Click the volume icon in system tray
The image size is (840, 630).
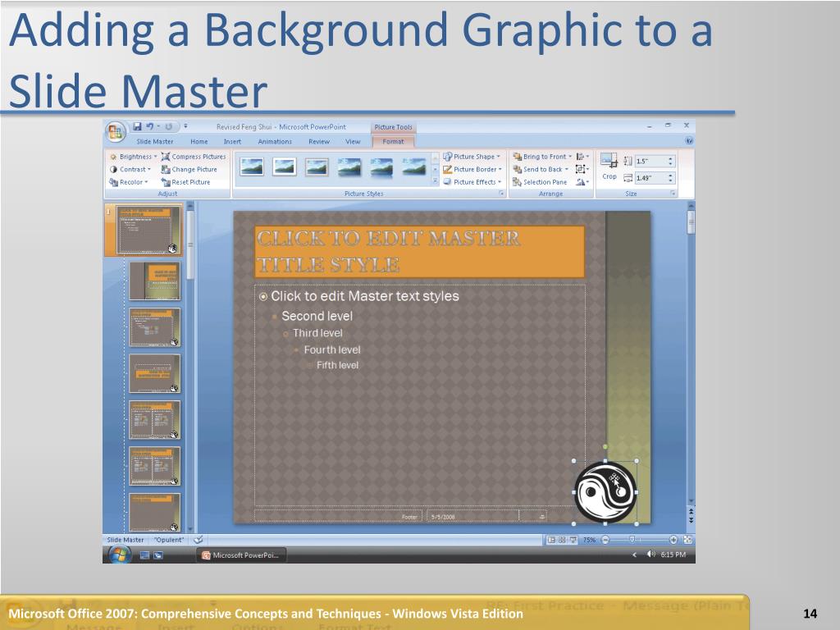651,555
